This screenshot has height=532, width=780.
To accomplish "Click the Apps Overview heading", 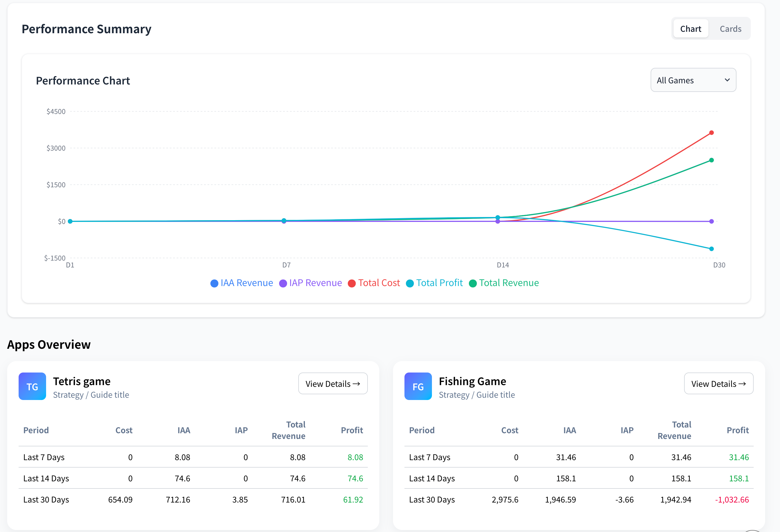I will pos(49,345).
